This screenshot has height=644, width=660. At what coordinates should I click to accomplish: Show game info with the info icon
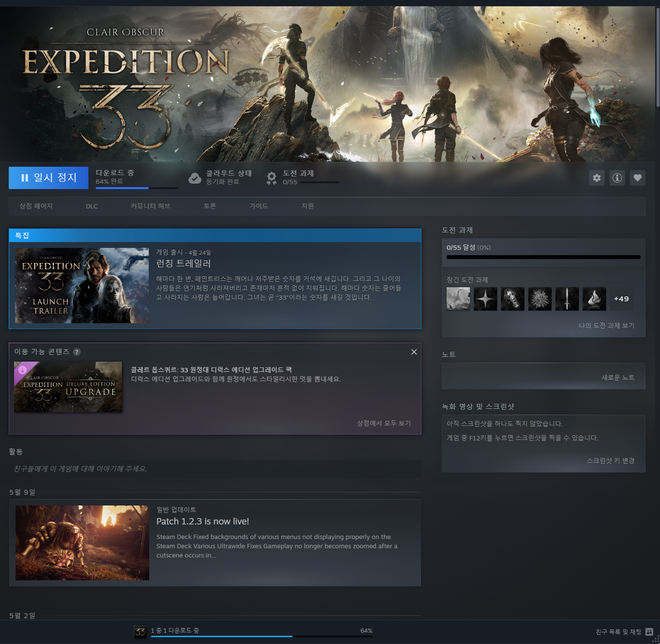(x=617, y=178)
